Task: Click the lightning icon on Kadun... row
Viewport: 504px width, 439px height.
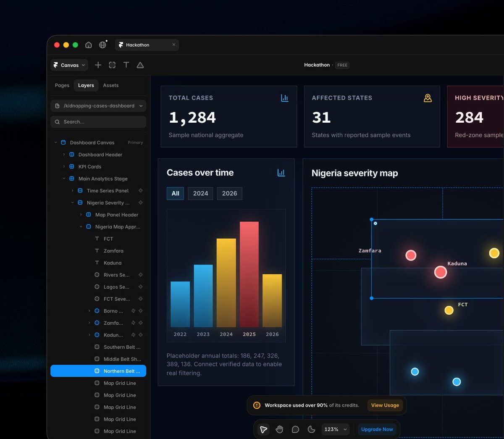Action: pyautogui.click(x=133, y=335)
